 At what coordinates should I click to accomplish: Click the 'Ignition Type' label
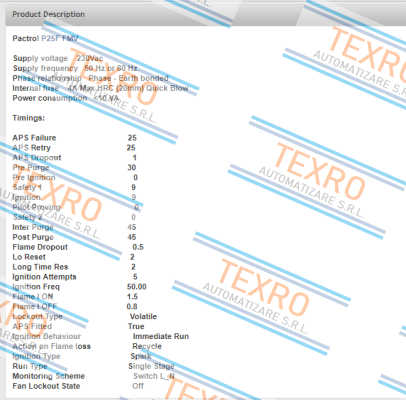(36, 356)
